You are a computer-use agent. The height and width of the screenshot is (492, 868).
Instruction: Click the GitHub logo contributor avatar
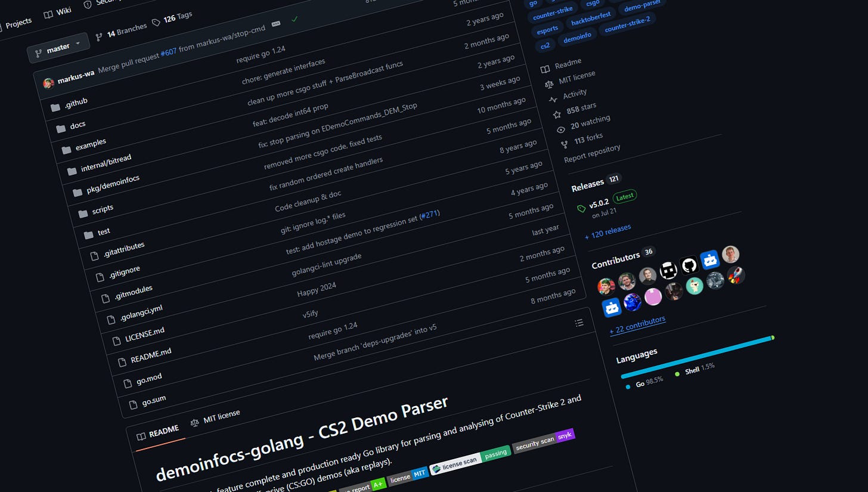click(x=689, y=265)
